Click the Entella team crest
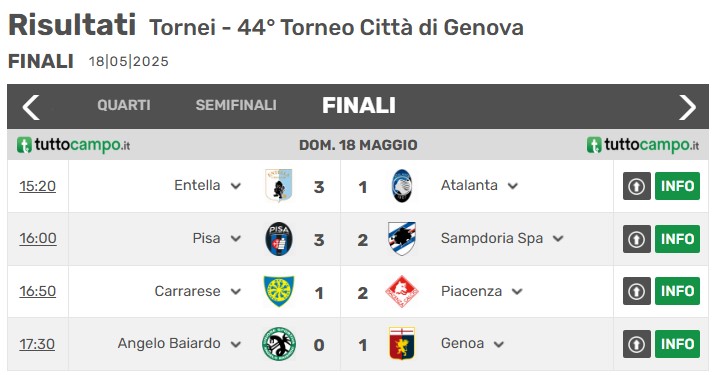The width and height of the screenshot is (716, 375). 279,185
